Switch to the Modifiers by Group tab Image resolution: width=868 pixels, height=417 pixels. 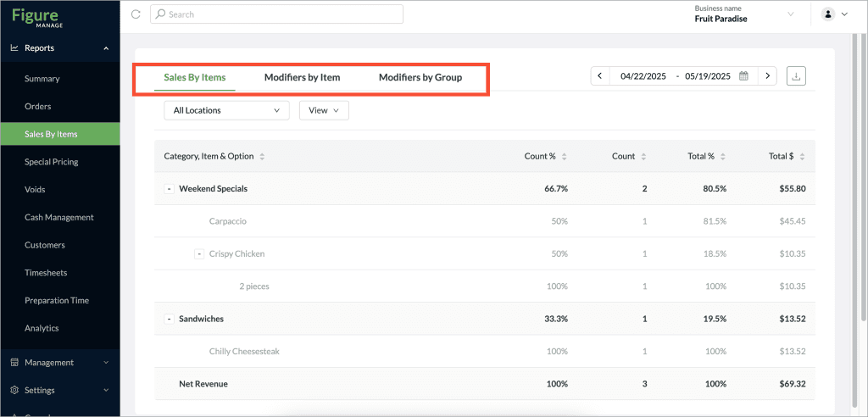[420, 77]
